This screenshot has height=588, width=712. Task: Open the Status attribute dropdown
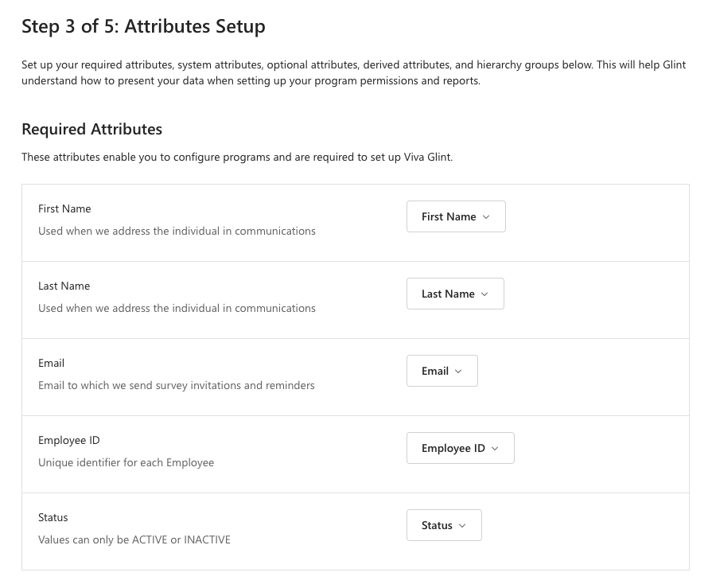click(x=444, y=524)
